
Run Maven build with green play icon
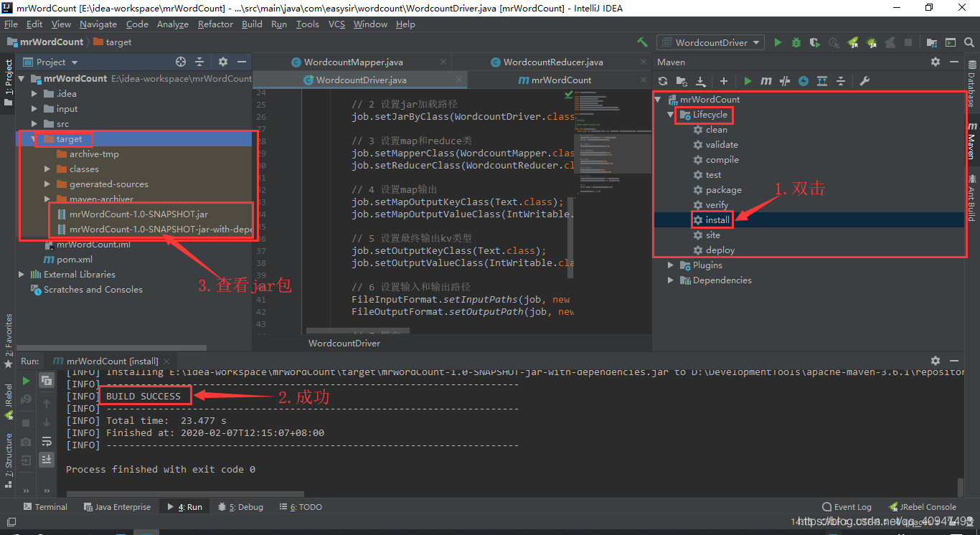point(748,81)
